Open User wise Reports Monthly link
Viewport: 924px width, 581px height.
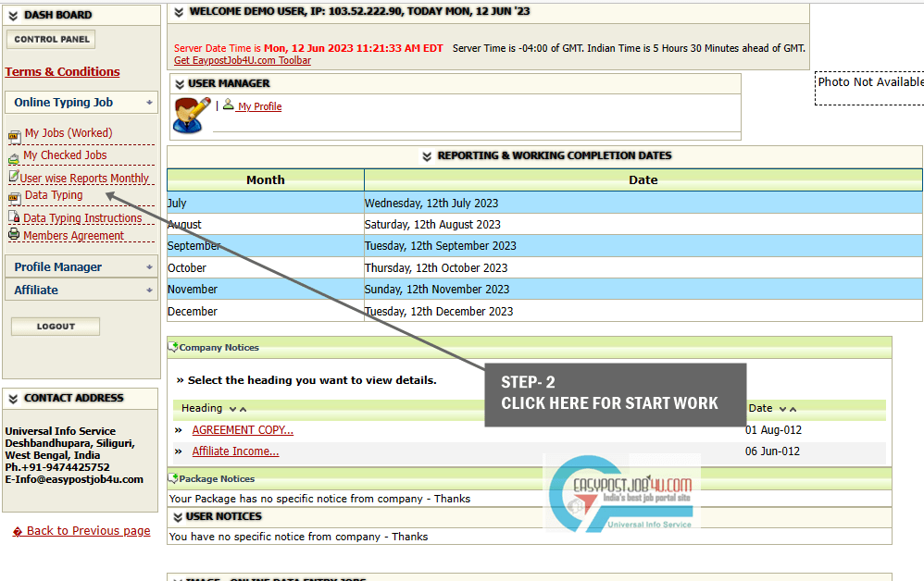[x=84, y=179]
